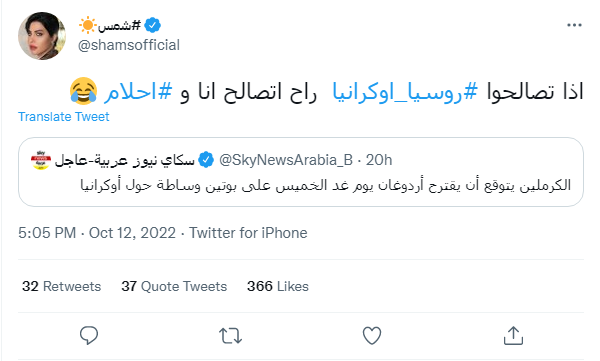The width and height of the screenshot is (600, 361).
Task: Open the #احلام hashtag
Action: tap(138, 92)
